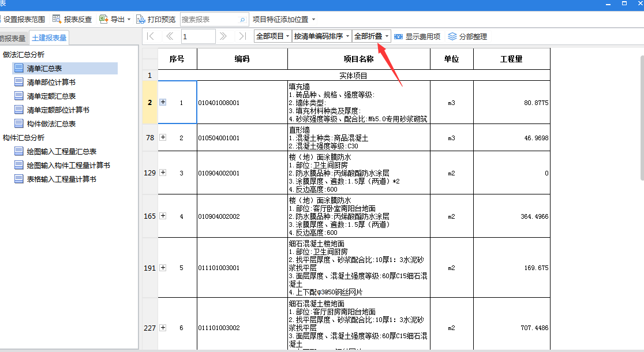Click the 打印预览 print preview icon
This screenshot has height=352, width=644.
(x=140, y=19)
